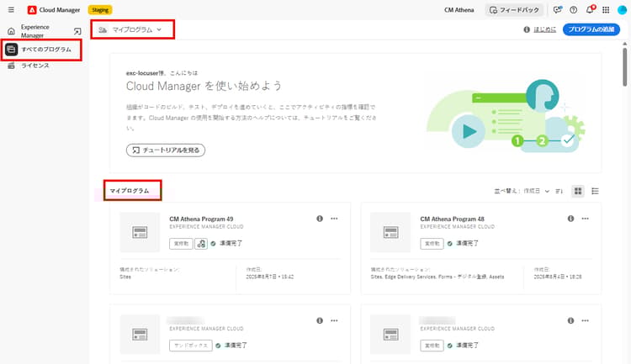631x364 pixels.
Task: Click icon badge beside tag in Program 49
Action: tap(201, 243)
